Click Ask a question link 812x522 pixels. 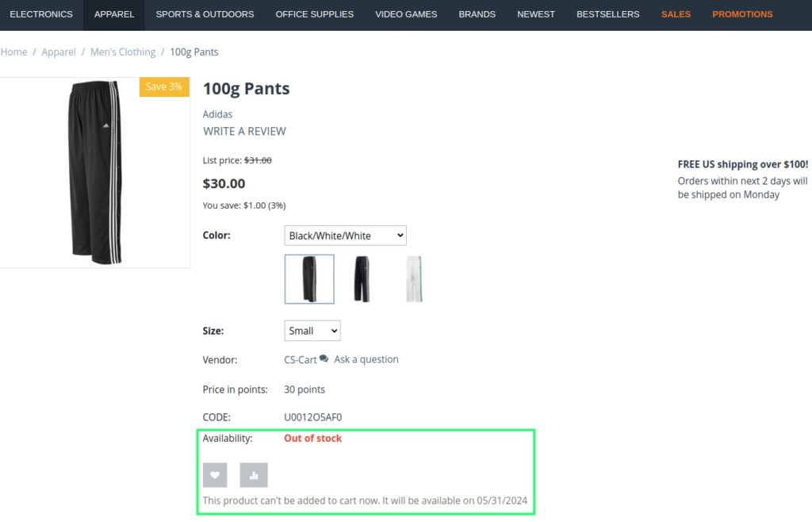tap(366, 359)
